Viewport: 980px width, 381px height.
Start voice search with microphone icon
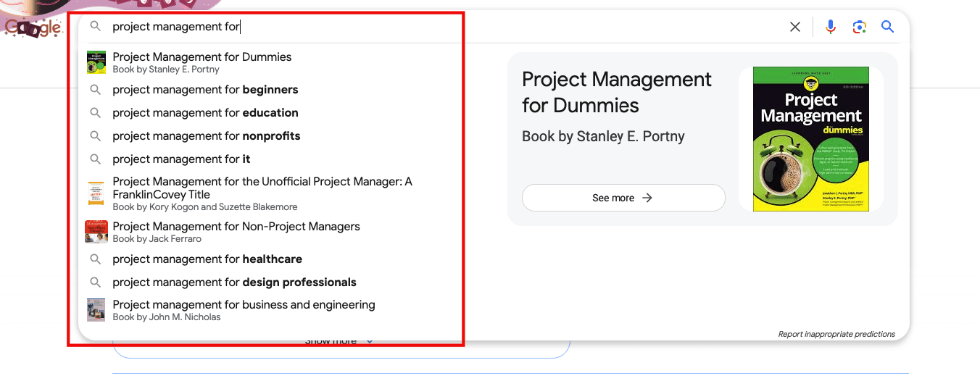[x=831, y=27]
